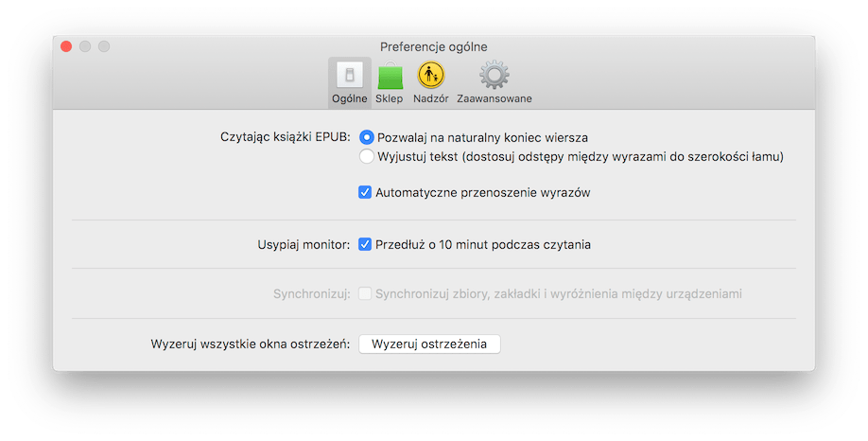Screen dimensions: 868x441
Task: Select the "Ogólne" text label in toolbar
Action: pyautogui.click(x=349, y=98)
